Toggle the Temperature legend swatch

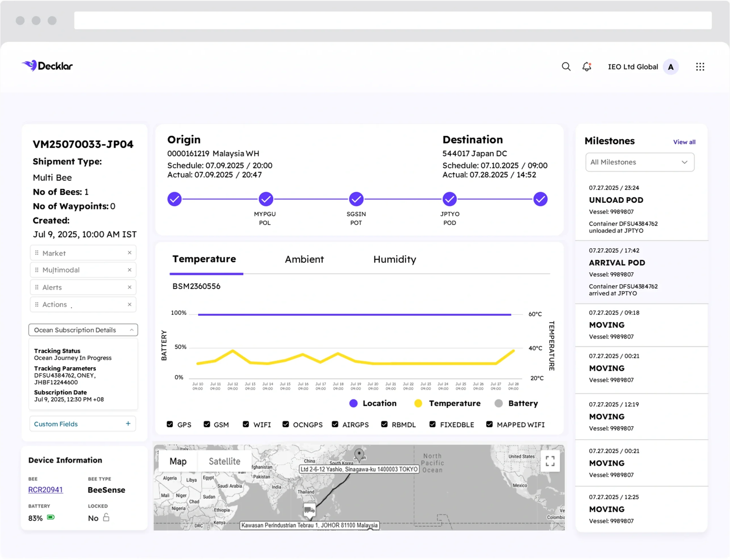coord(418,403)
